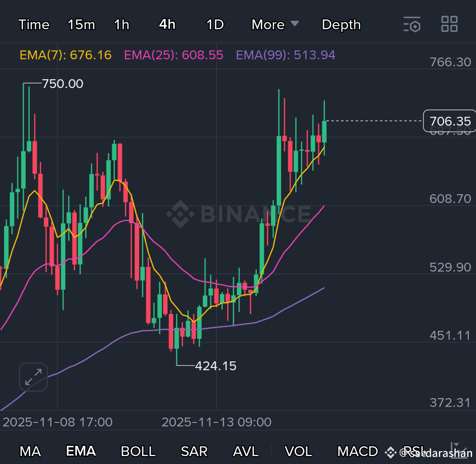Viewport: 476px width, 464px height.
Task: Enable the SAR indicator
Action: (194, 451)
